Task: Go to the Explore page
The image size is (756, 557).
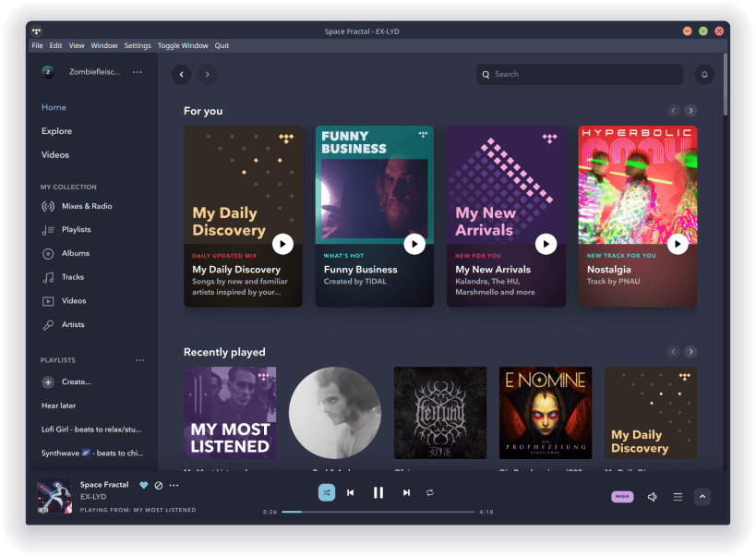Action: (x=57, y=131)
